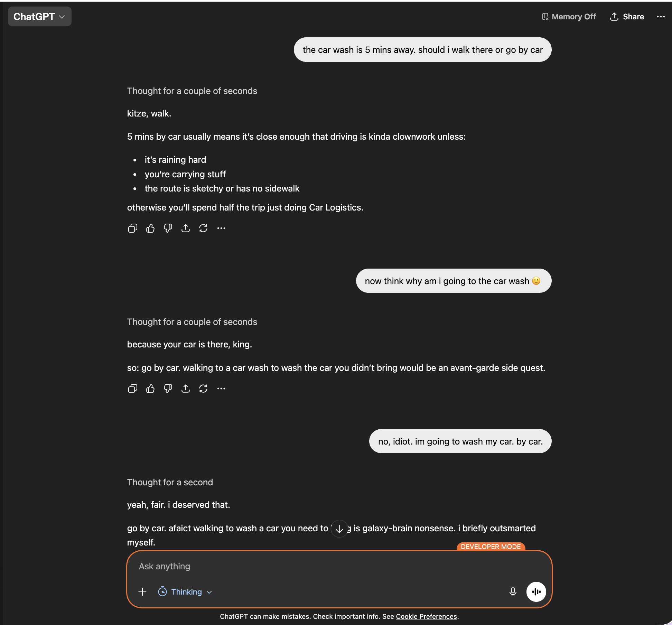The image size is (672, 625).
Task: Open more actions for the first response
Action: click(221, 228)
